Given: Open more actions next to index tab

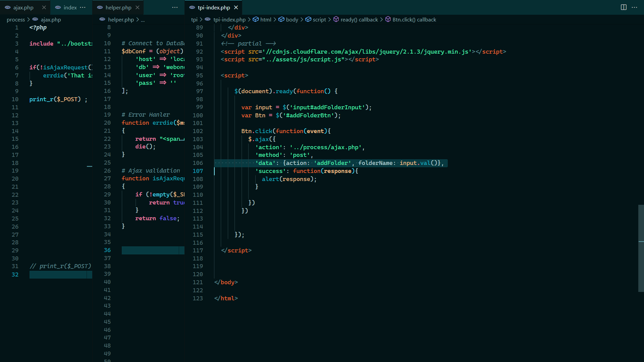Looking at the screenshot, I should coord(83,7).
